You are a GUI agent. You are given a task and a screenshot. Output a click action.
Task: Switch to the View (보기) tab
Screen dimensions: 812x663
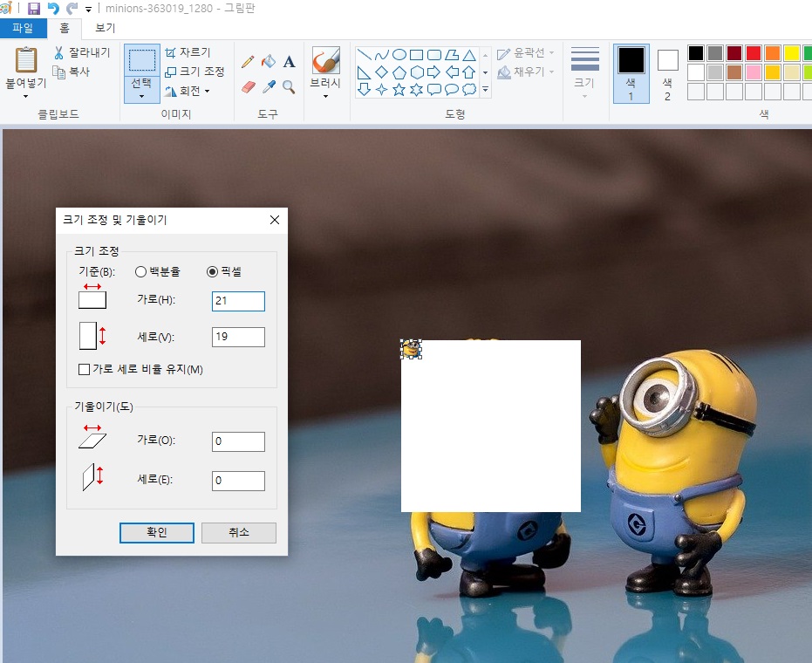click(105, 28)
